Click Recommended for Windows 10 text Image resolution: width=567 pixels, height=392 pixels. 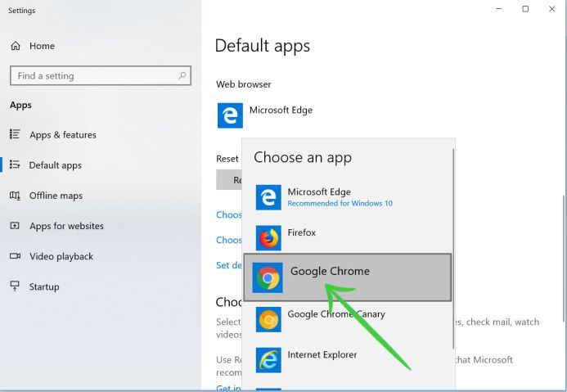coord(340,203)
